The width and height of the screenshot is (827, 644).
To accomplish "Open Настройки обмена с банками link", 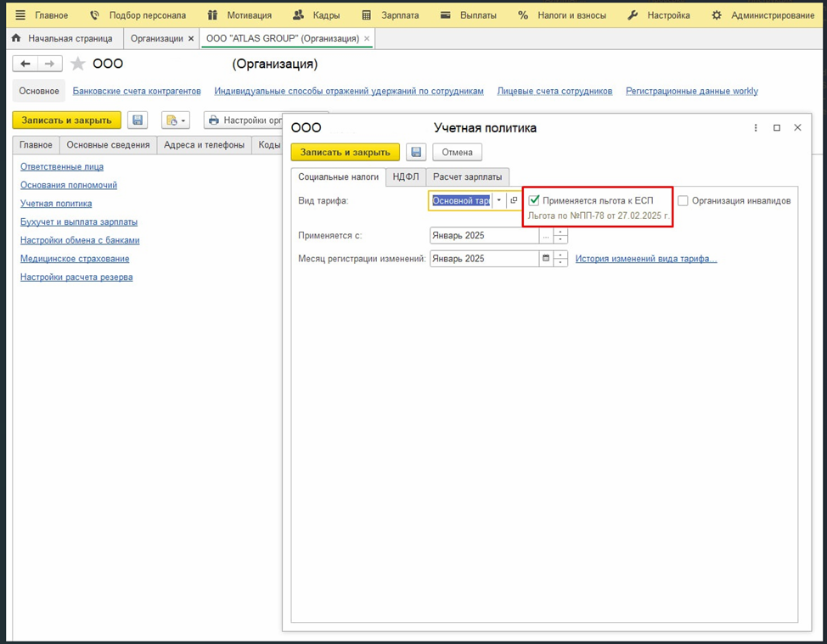I will (x=80, y=240).
